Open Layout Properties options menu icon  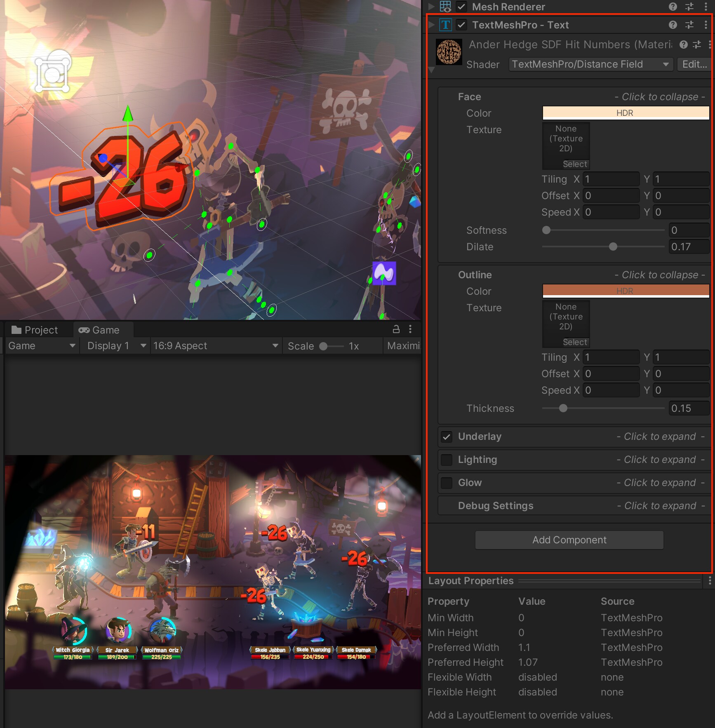point(709,581)
